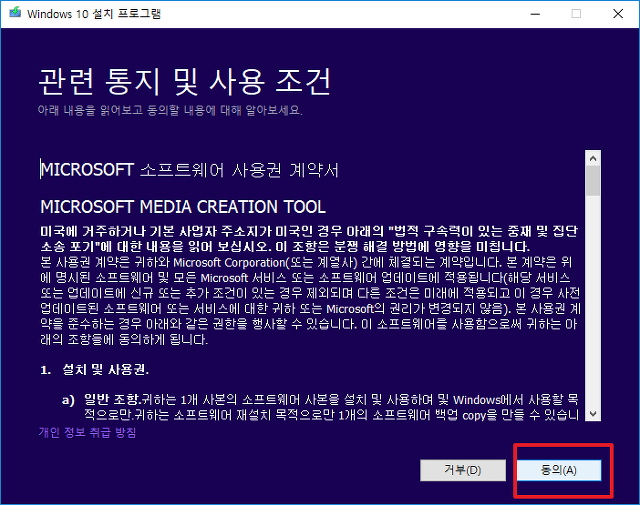Click the 'MICROSOFT MEDIA CREATION TOOL' heading
The width and height of the screenshot is (640, 505).
[183, 207]
